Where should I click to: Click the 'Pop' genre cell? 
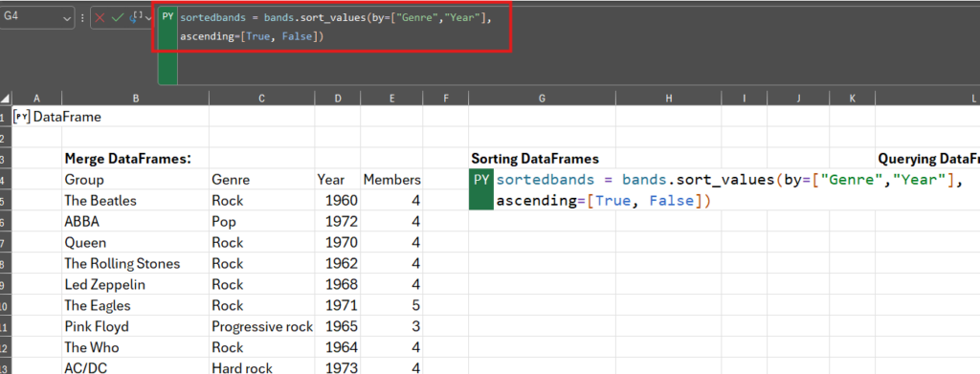[262, 222]
